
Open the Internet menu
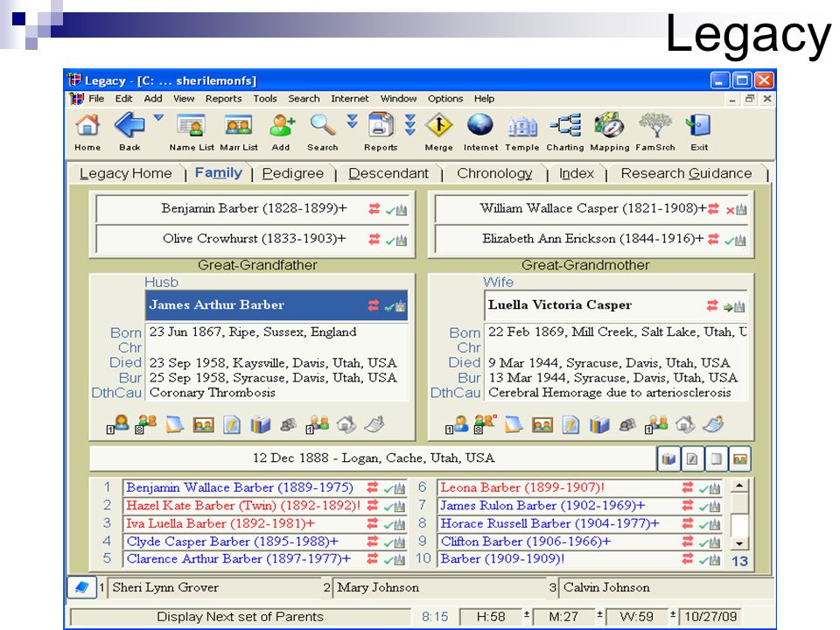(x=350, y=99)
